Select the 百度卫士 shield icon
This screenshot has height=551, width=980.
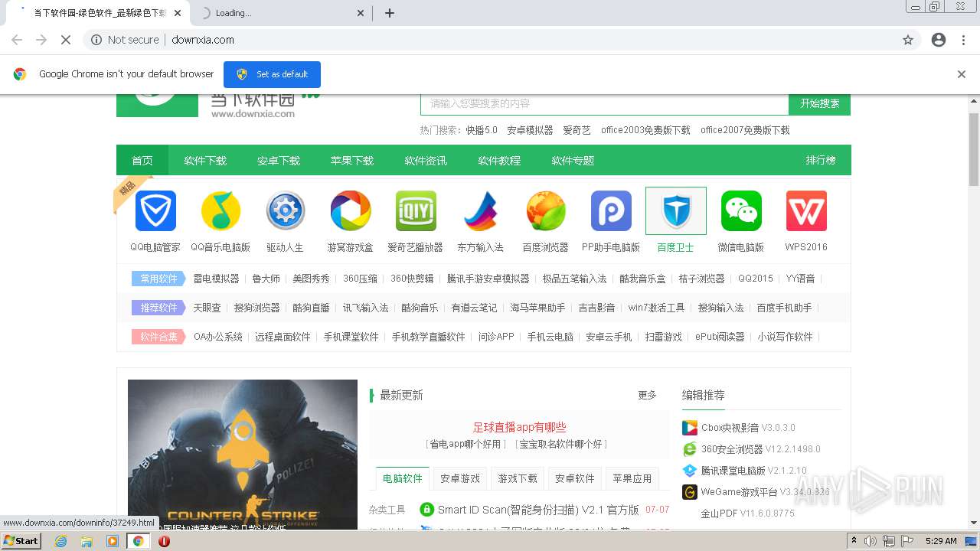[676, 211]
